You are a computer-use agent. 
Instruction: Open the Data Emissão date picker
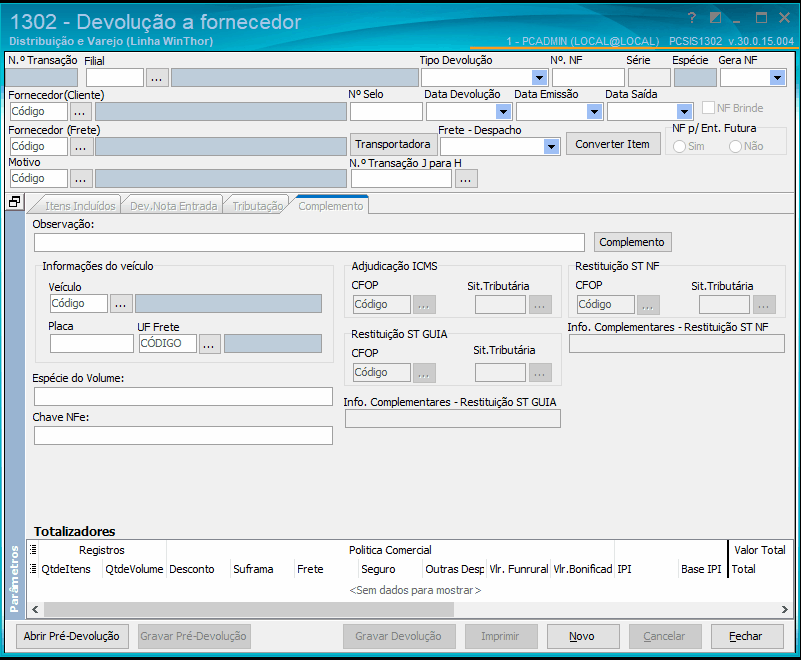(594, 111)
